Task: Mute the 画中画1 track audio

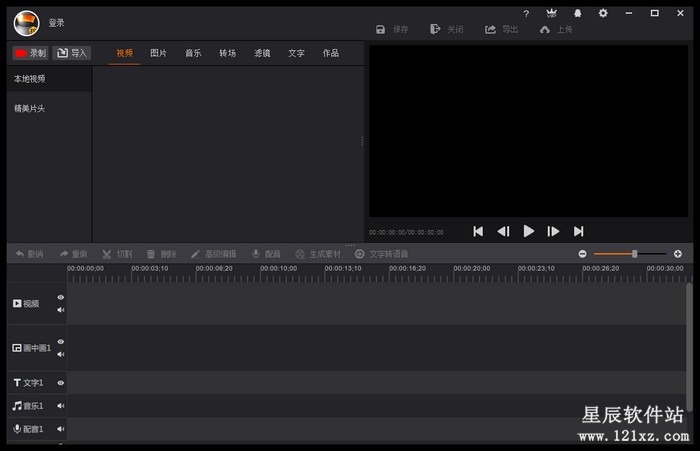Action: (x=61, y=355)
